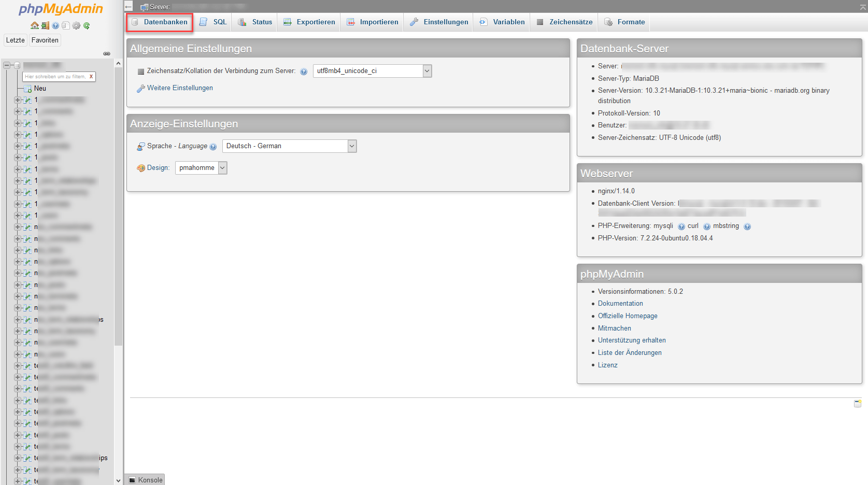Open help icon after curl extension
Image resolution: width=868 pixels, height=485 pixels.
coord(707,226)
